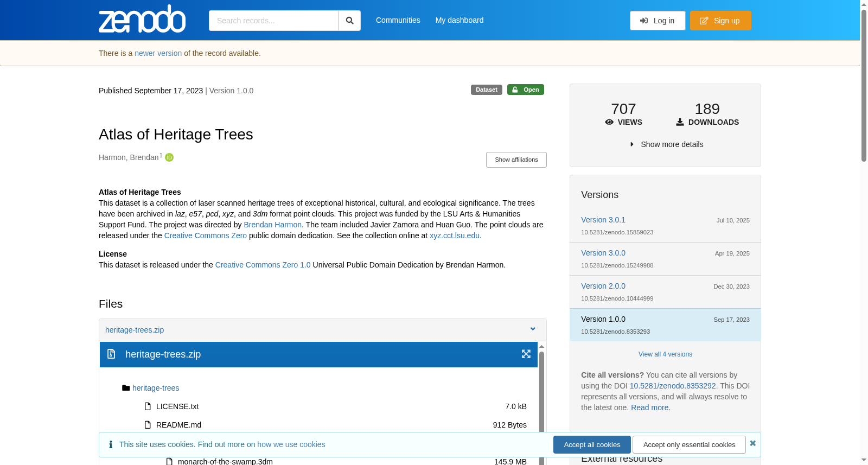
Task: Click the Read more link
Action: pyautogui.click(x=650, y=407)
